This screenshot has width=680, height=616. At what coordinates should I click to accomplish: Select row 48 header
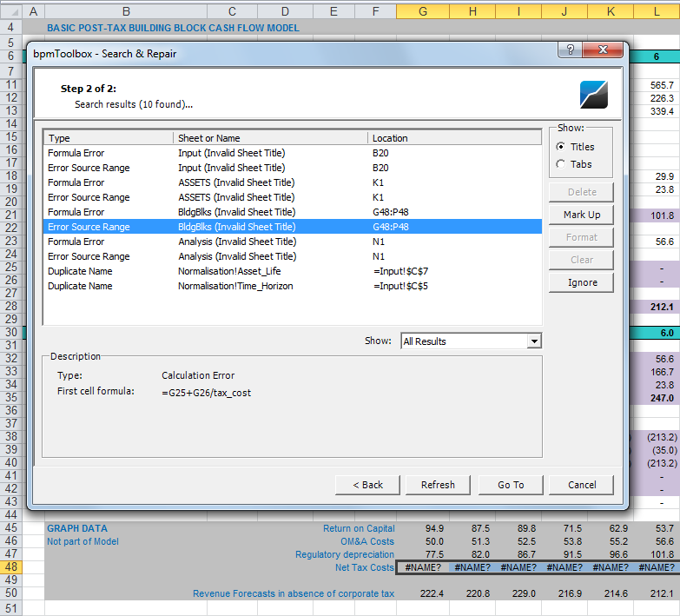10,567
